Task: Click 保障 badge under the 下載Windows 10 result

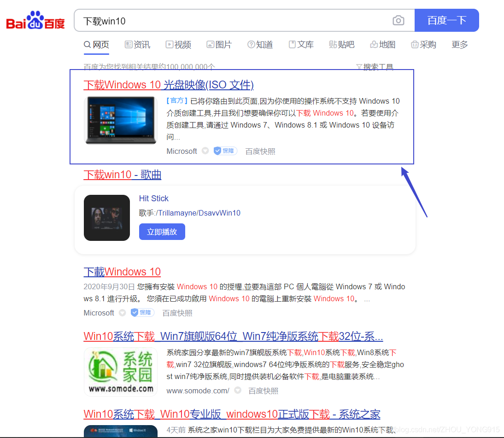Action: coord(142,312)
